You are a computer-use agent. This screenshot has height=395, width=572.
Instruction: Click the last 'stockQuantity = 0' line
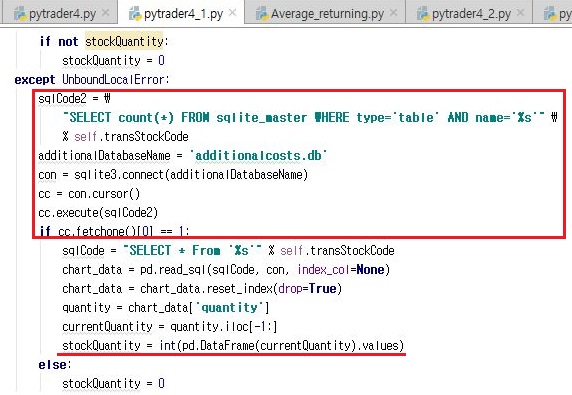(113, 383)
